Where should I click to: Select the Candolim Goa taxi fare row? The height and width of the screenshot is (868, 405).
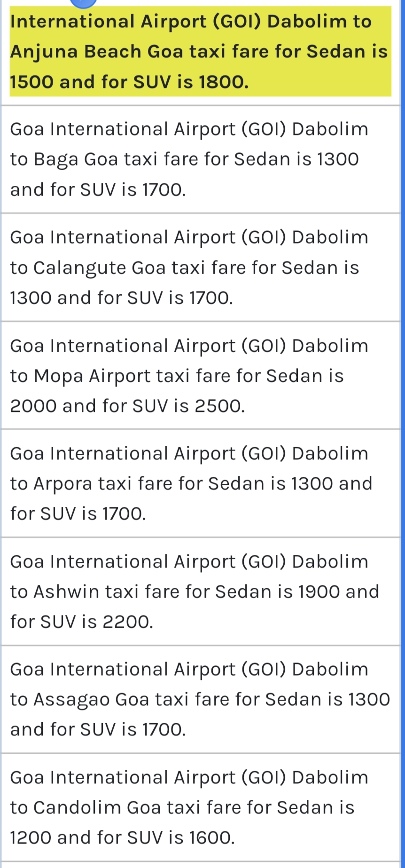point(200,807)
